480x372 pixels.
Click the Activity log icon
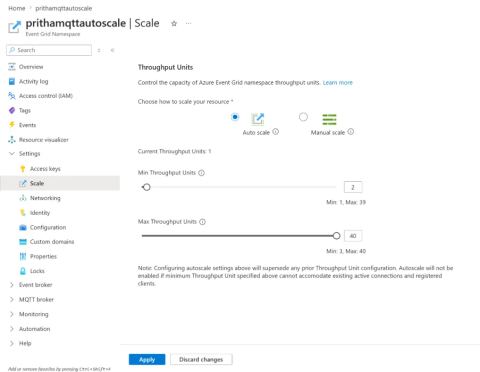12,81
